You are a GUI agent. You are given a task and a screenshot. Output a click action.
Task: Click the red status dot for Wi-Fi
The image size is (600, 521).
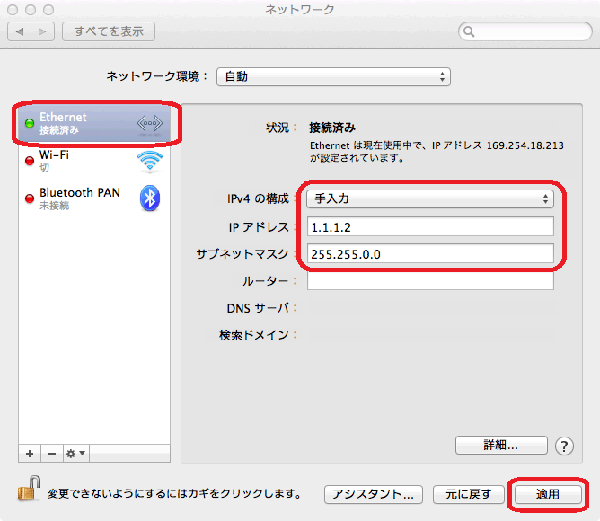pyautogui.click(x=29, y=161)
